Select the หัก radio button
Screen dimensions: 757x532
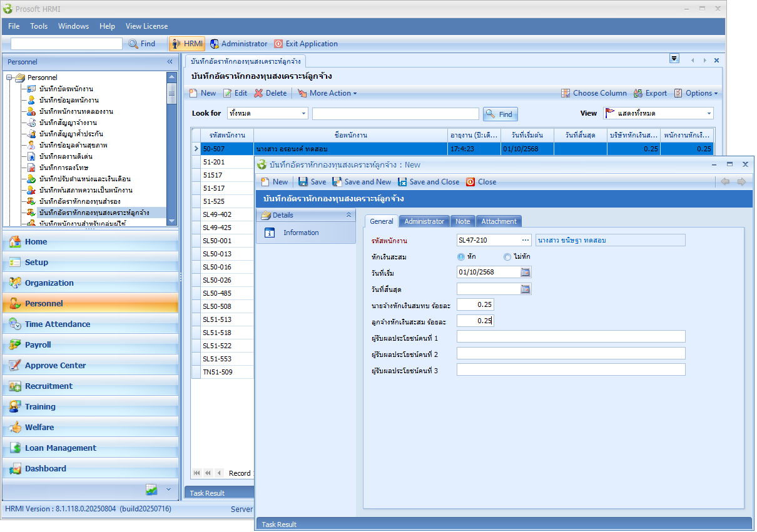[461, 257]
